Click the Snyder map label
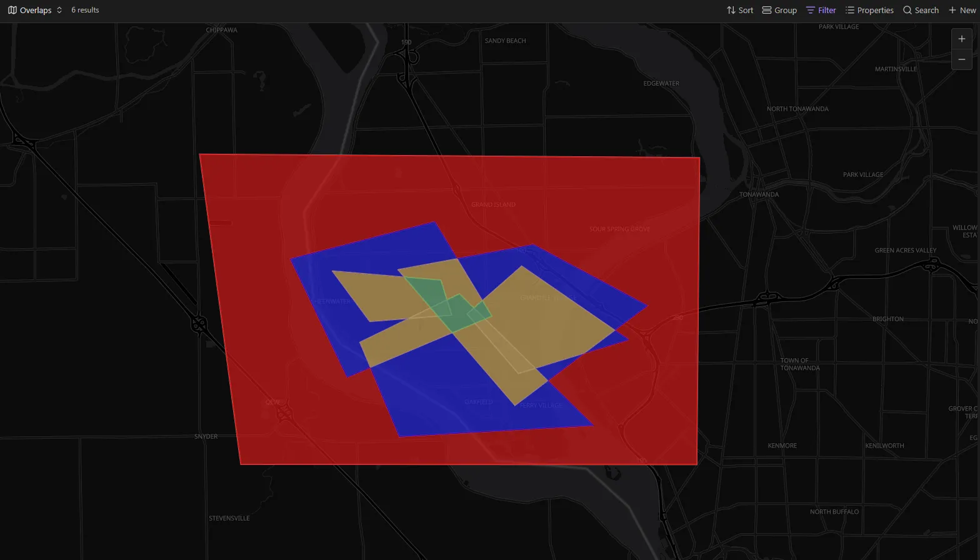The width and height of the screenshot is (980, 560). click(x=206, y=436)
